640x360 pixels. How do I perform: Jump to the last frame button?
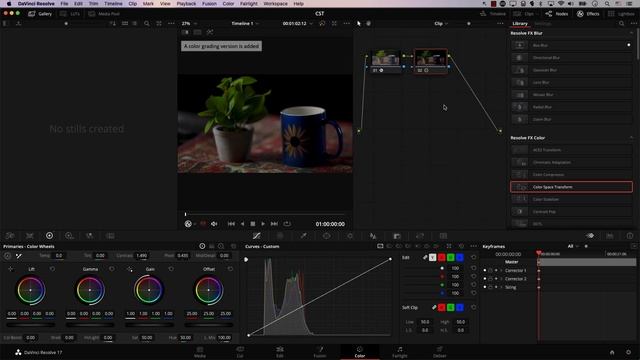click(274, 224)
